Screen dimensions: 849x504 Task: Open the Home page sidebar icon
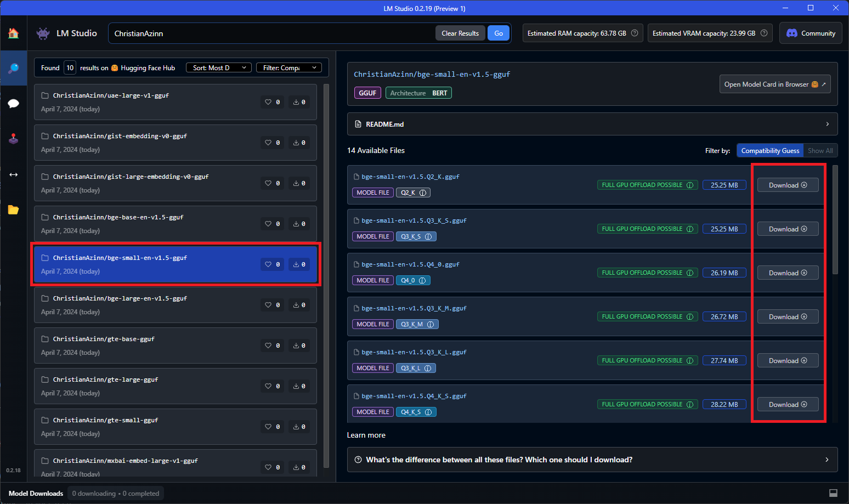click(x=13, y=33)
